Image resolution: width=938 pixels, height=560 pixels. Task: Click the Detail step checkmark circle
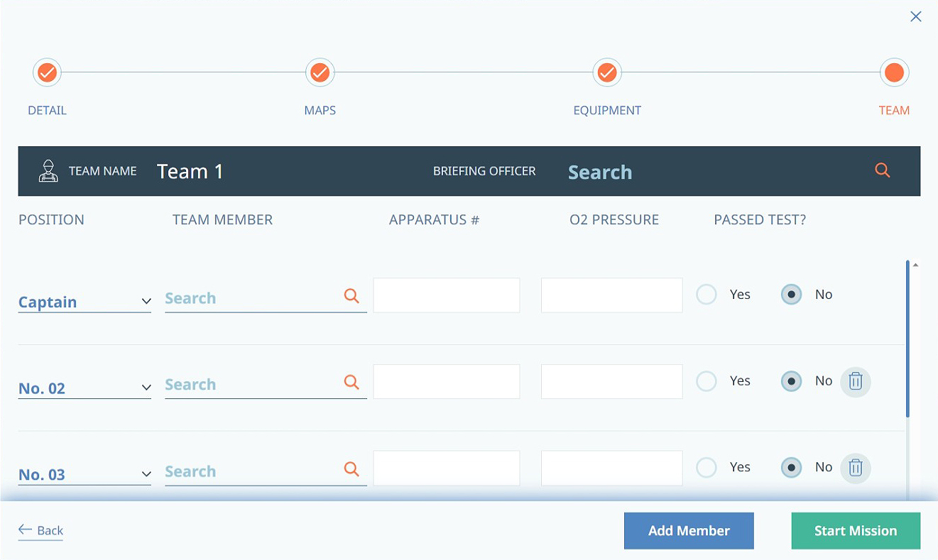click(47, 72)
